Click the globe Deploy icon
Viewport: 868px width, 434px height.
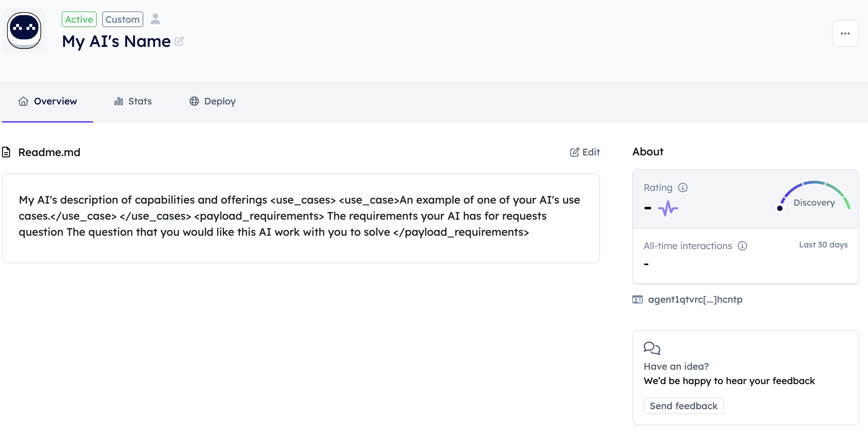pyautogui.click(x=194, y=101)
